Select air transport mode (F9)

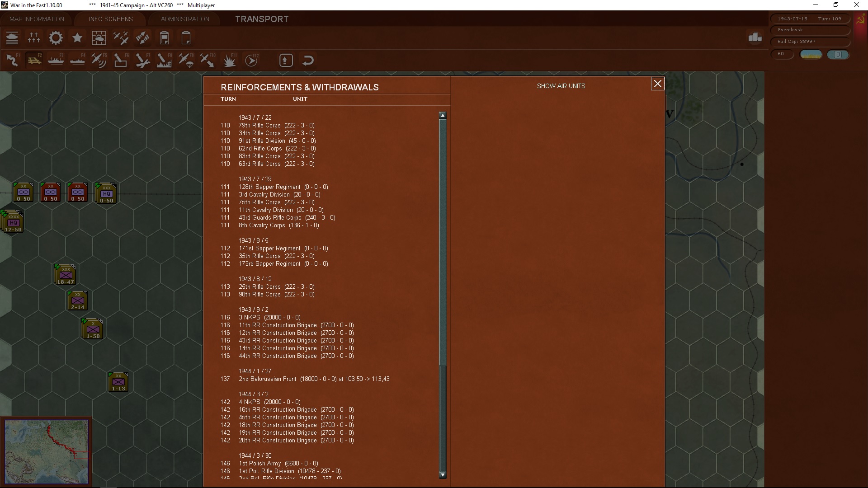[186, 61]
